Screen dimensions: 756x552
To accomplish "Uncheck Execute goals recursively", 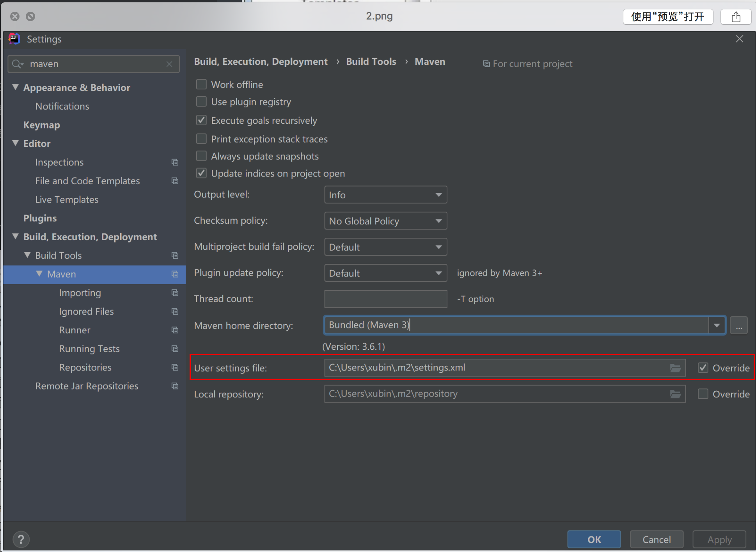I will (x=201, y=120).
